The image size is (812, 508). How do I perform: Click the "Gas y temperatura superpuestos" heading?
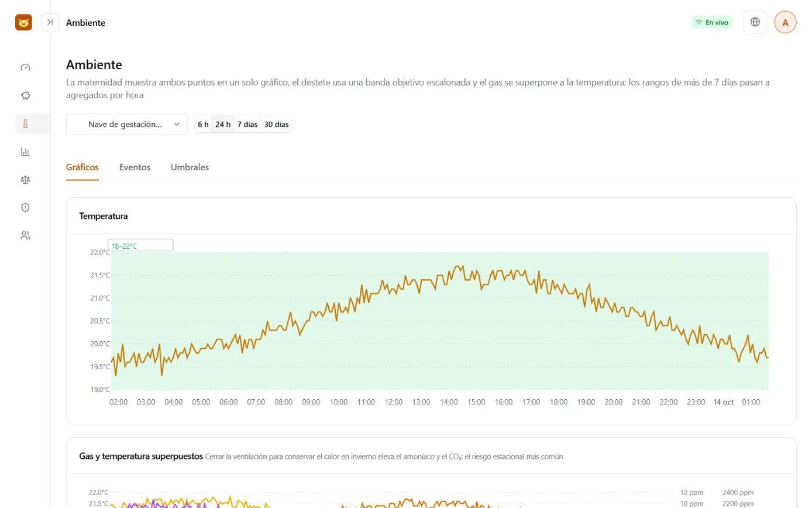(141, 456)
